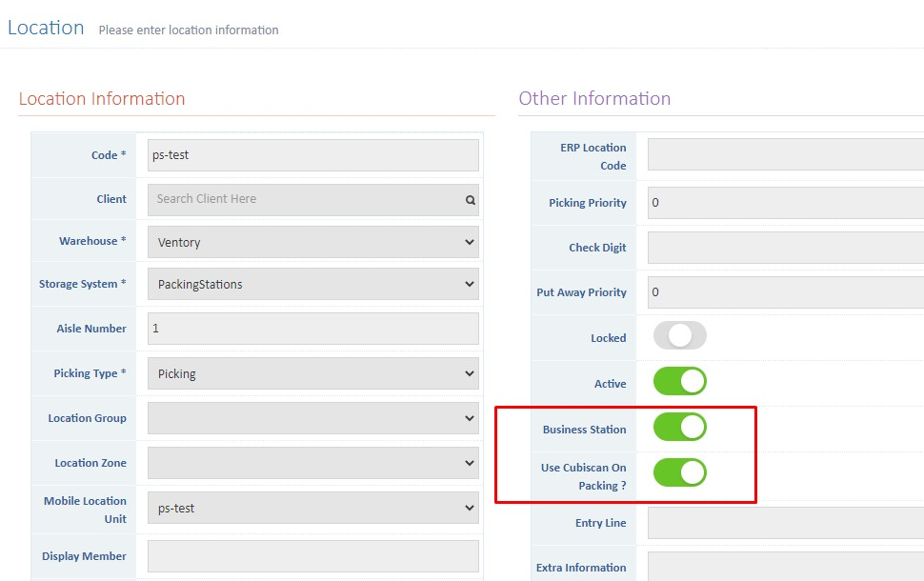924x581 pixels.
Task: Disable the Active toggle
Action: click(679, 382)
